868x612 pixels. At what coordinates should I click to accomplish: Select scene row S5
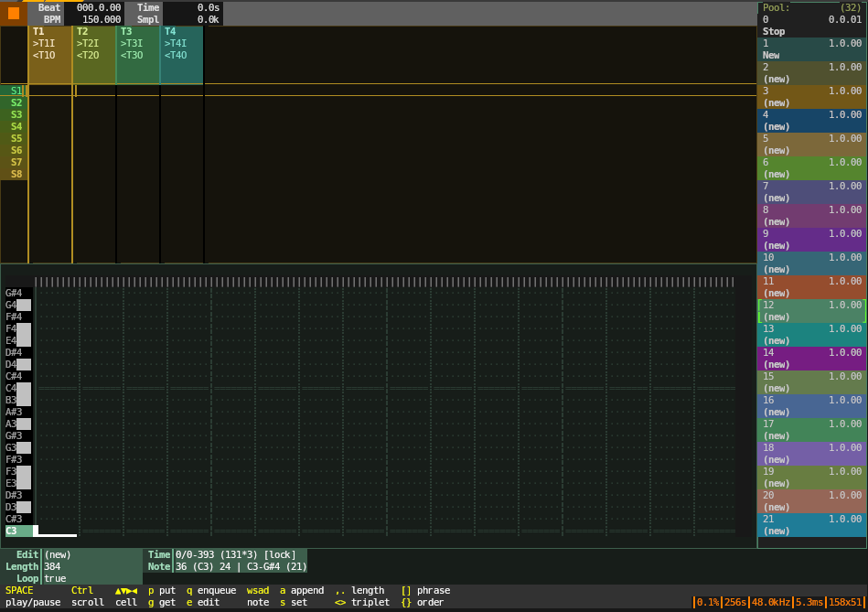[x=14, y=138]
